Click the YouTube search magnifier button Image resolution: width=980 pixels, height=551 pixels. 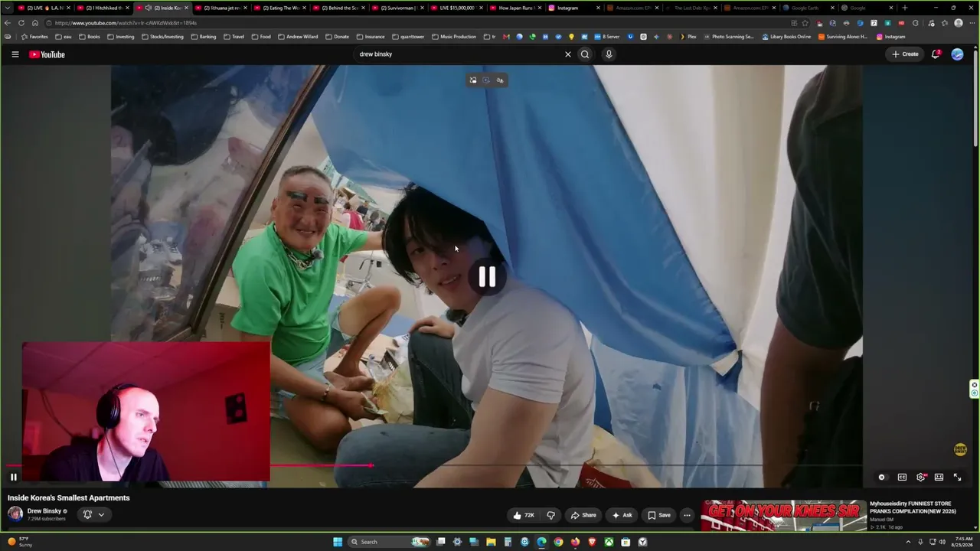click(585, 54)
